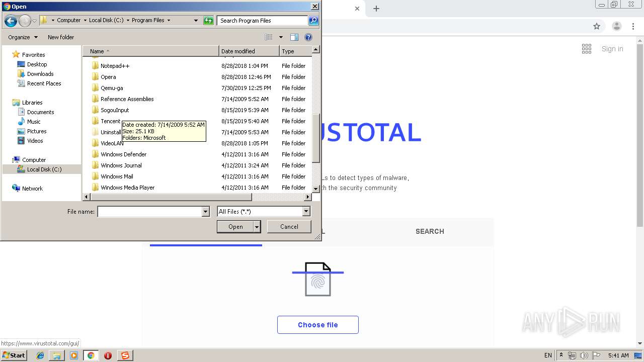
Task: Open the Music library
Action: coord(34,122)
